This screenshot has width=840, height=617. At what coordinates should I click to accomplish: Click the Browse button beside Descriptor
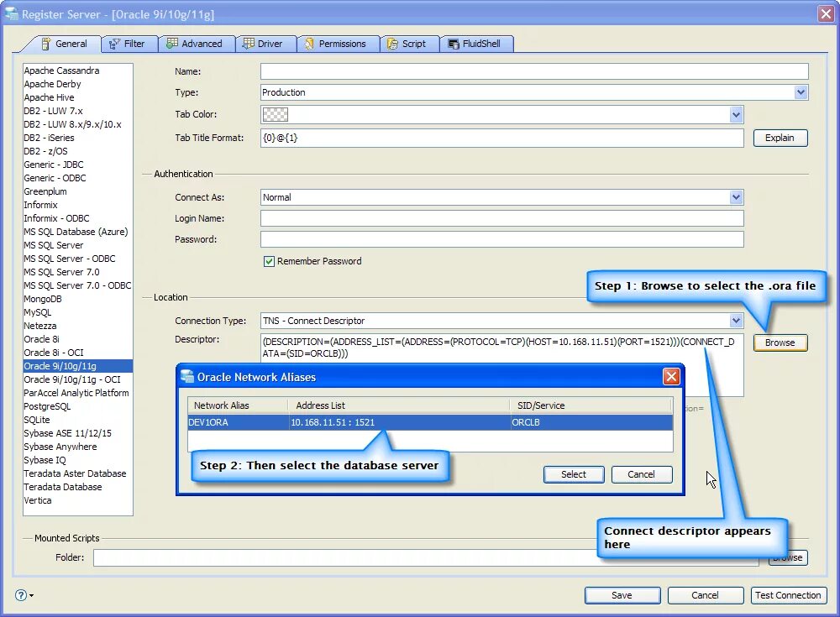[780, 342]
